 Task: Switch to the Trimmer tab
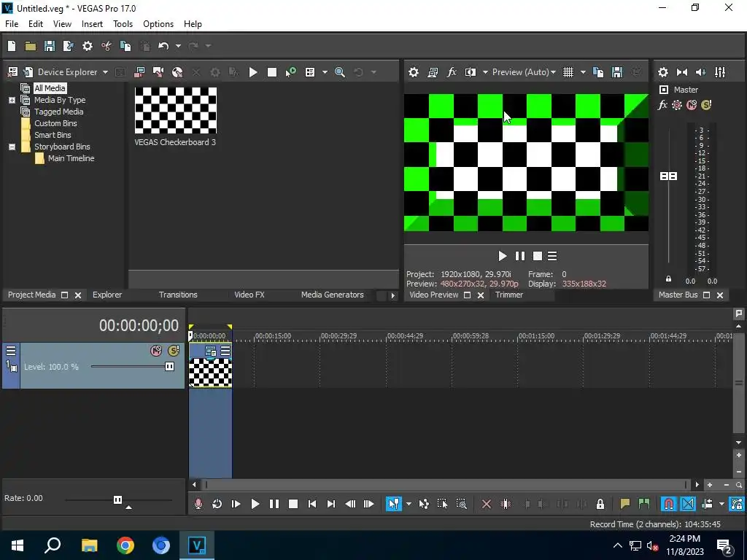point(509,295)
